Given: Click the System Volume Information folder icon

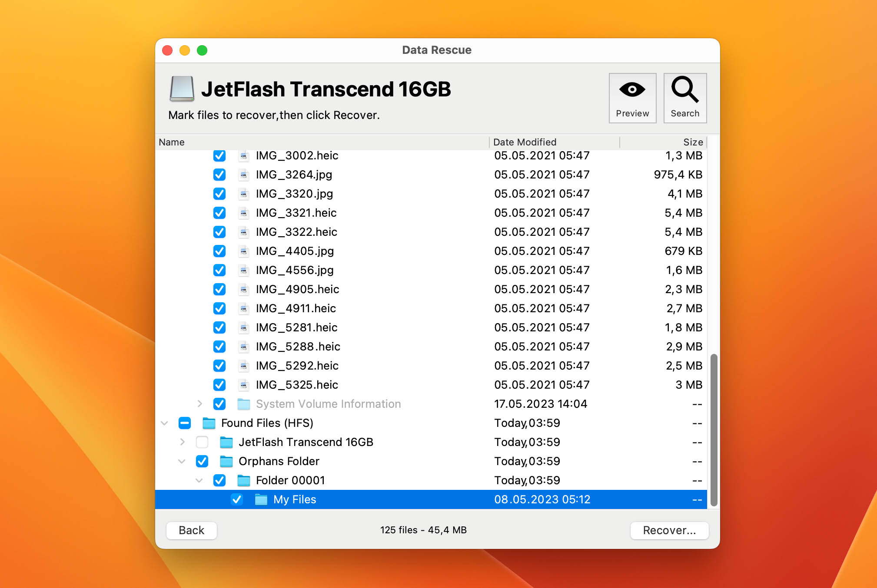Looking at the screenshot, I should coord(244,404).
